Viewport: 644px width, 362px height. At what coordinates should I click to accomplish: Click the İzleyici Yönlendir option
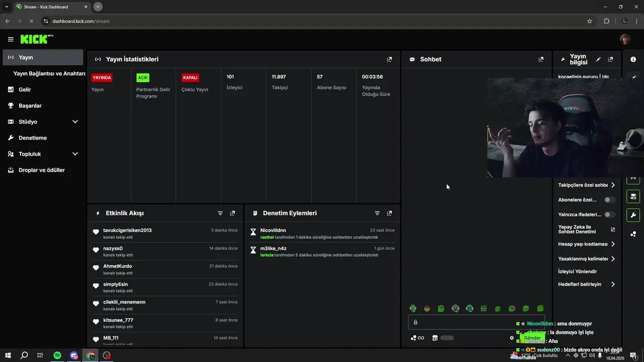(x=578, y=271)
